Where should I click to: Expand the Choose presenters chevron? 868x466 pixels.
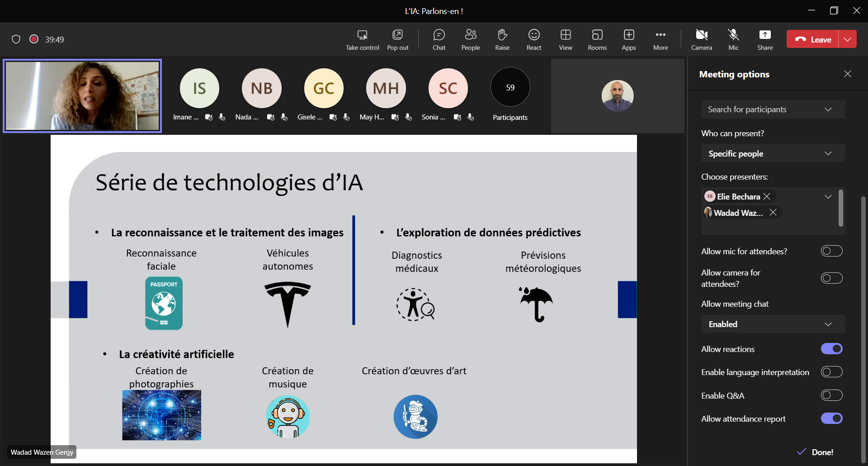(828, 196)
